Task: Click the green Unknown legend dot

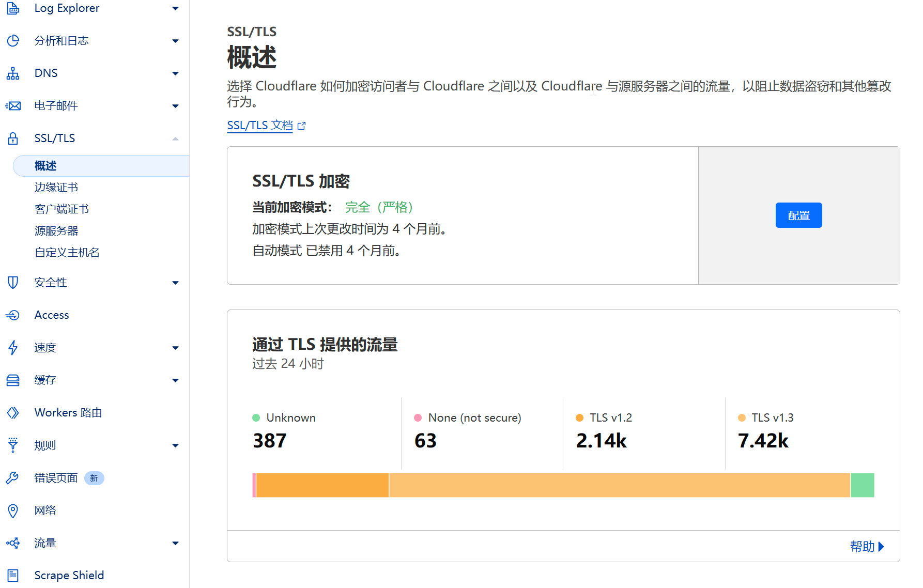Action: [x=256, y=418]
